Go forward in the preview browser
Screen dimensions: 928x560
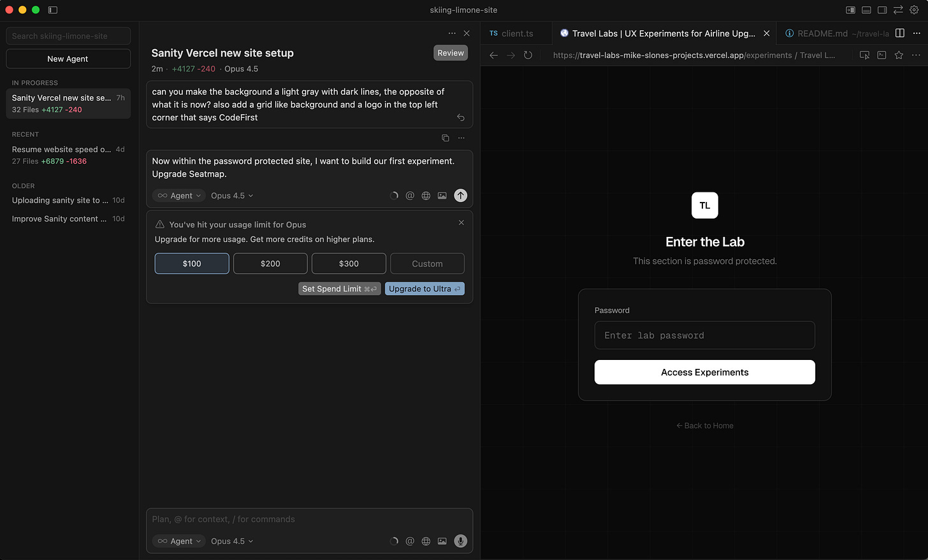pos(511,55)
